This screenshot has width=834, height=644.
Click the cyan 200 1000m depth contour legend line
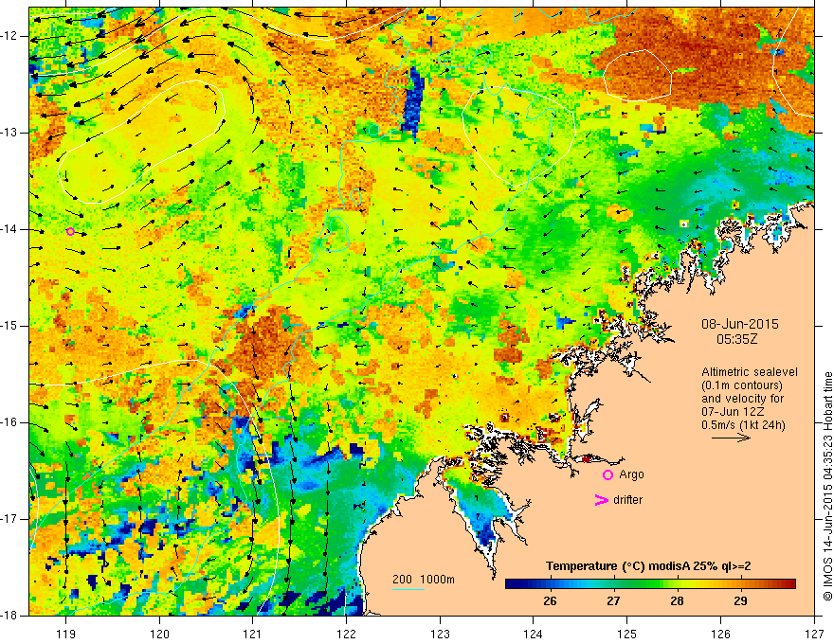tap(408, 589)
